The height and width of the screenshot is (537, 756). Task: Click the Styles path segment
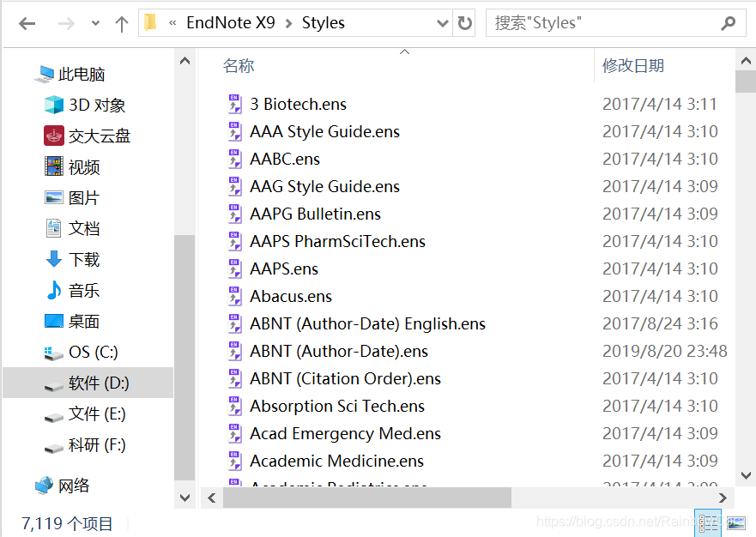point(323,22)
